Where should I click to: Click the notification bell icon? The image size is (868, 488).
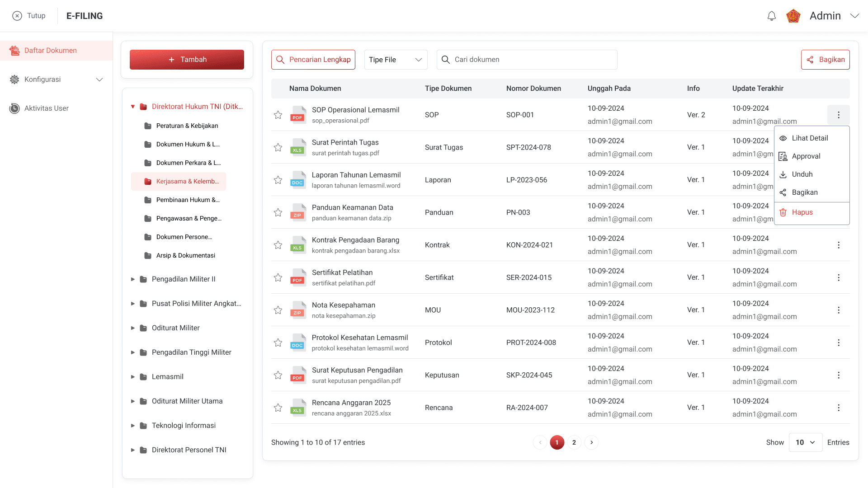click(x=772, y=16)
